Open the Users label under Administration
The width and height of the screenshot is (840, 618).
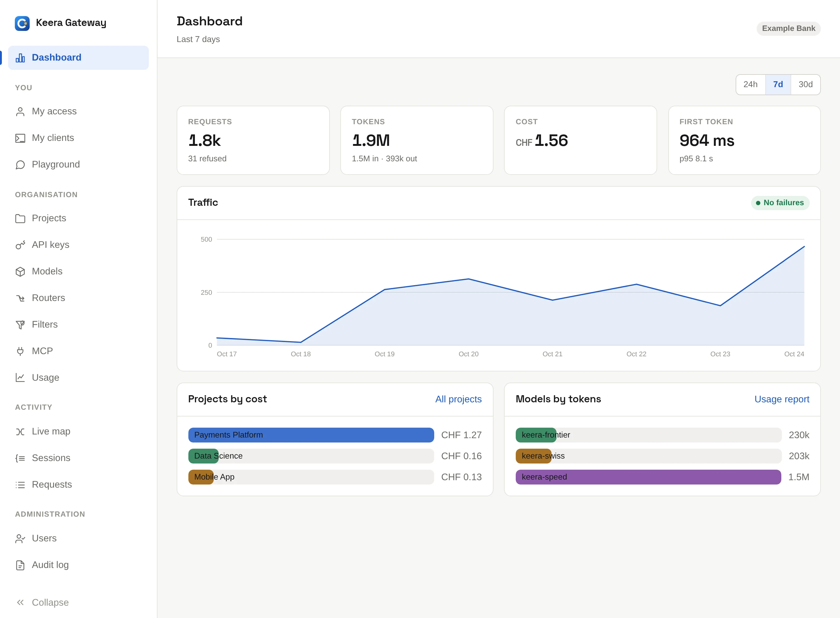tap(44, 538)
